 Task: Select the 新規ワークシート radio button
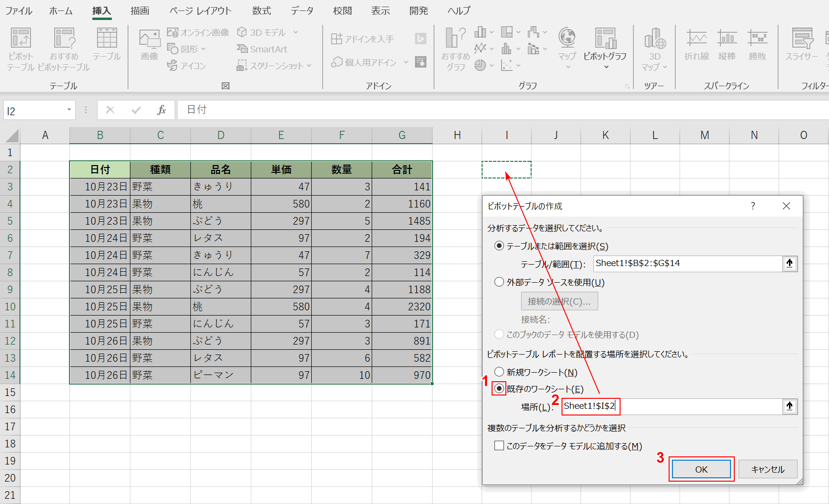pyautogui.click(x=499, y=372)
